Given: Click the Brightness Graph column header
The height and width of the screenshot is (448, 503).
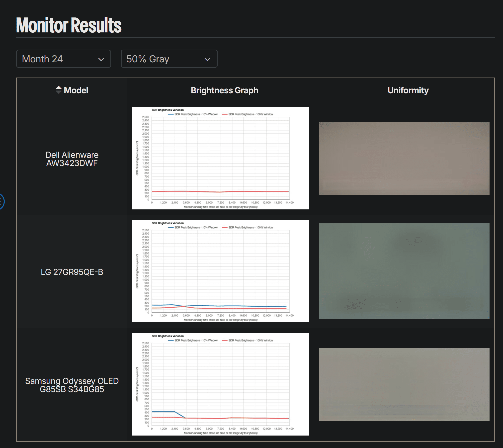Looking at the screenshot, I should coord(224,90).
